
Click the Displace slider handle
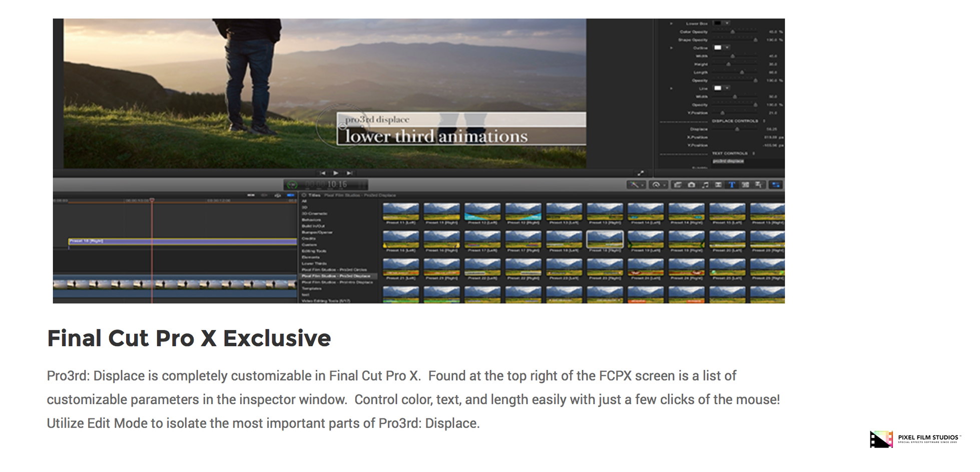tap(737, 129)
